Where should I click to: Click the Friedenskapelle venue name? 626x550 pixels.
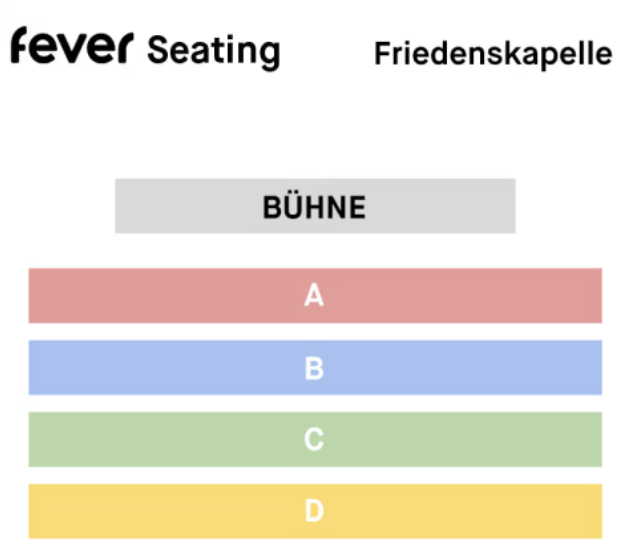(493, 53)
